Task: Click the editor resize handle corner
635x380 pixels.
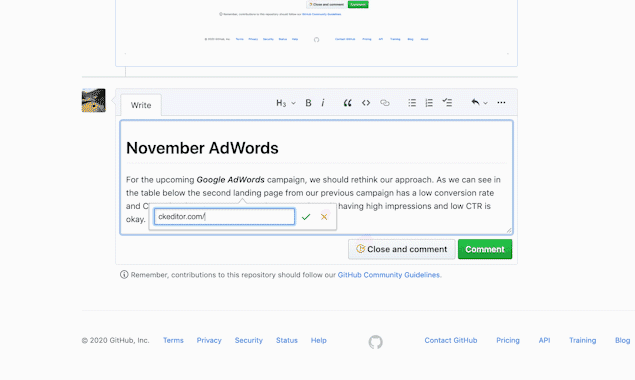Action: click(x=509, y=230)
